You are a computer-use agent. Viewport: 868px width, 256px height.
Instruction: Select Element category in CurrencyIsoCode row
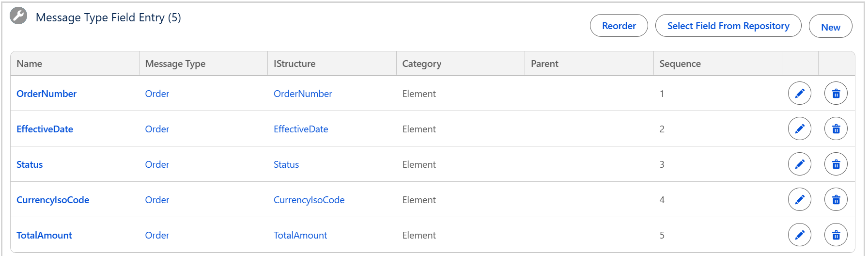tap(419, 200)
